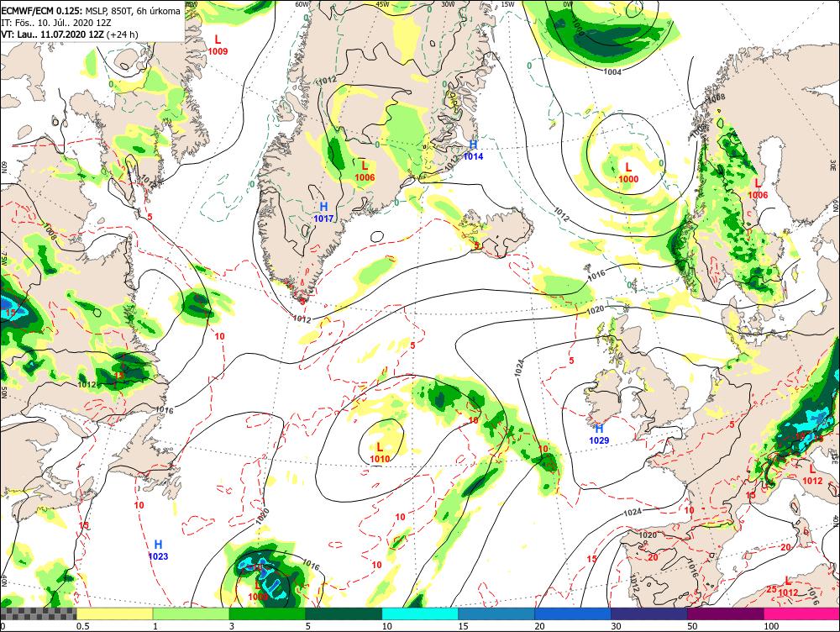The height and width of the screenshot is (632, 840).
Task: Click the yellow 0.5–1 legend swatch
Action: pos(115,614)
